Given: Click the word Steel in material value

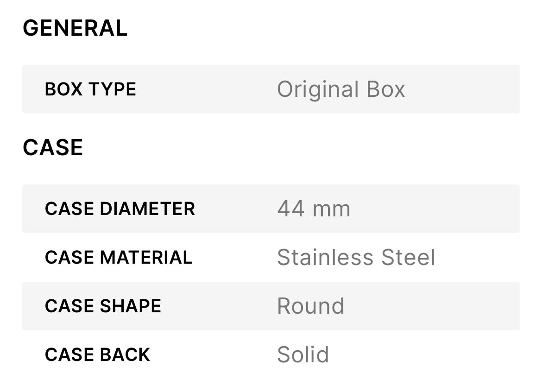Looking at the screenshot, I should (408, 258).
